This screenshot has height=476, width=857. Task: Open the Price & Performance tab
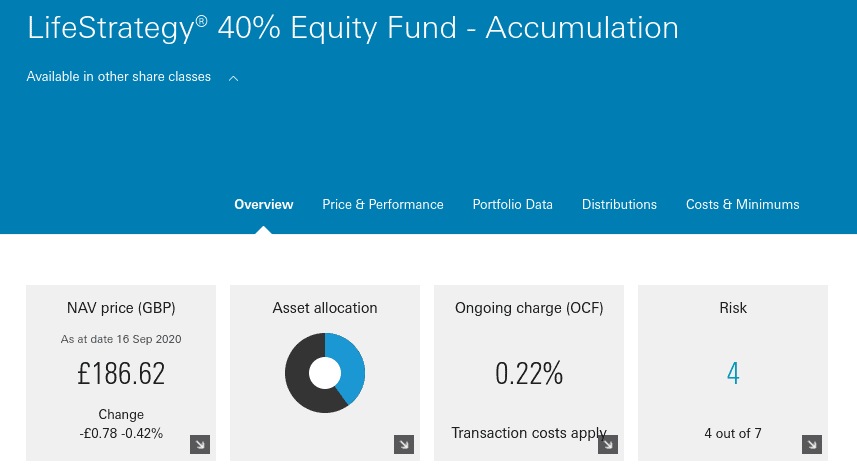(383, 204)
